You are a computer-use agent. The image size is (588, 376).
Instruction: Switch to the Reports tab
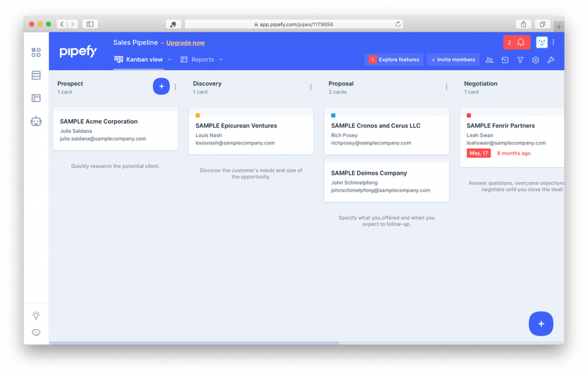[x=197, y=60]
